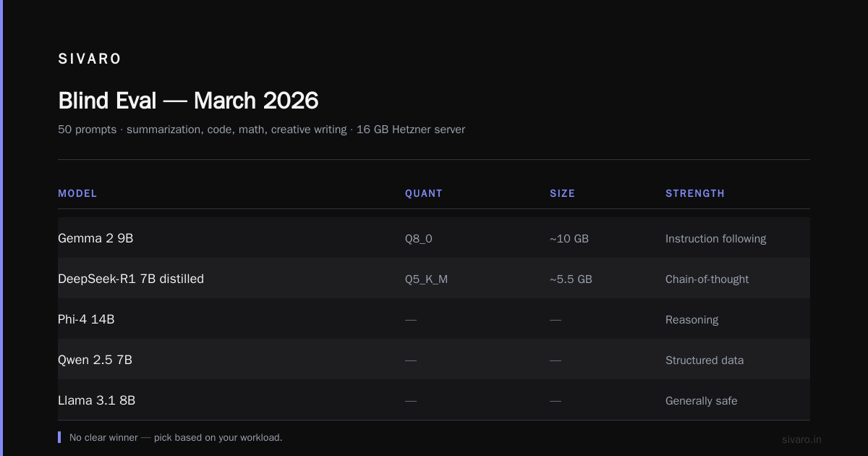868x456 pixels.
Task: Select the ~5.5 GB size cell
Action: (x=571, y=279)
